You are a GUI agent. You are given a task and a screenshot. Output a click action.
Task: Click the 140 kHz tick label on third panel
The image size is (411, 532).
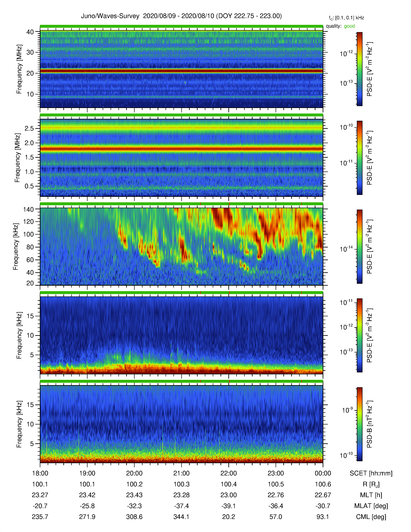coord(28,209)
